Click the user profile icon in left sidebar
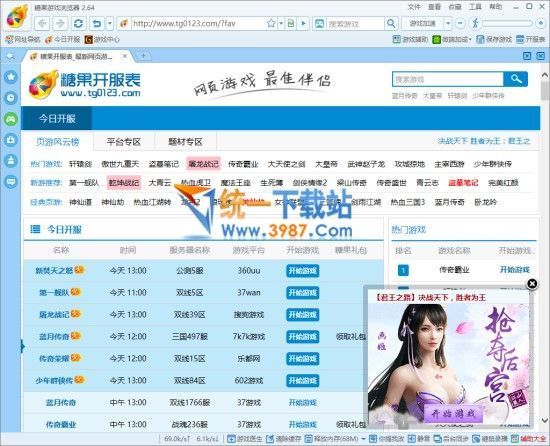 tap(11, 161)
